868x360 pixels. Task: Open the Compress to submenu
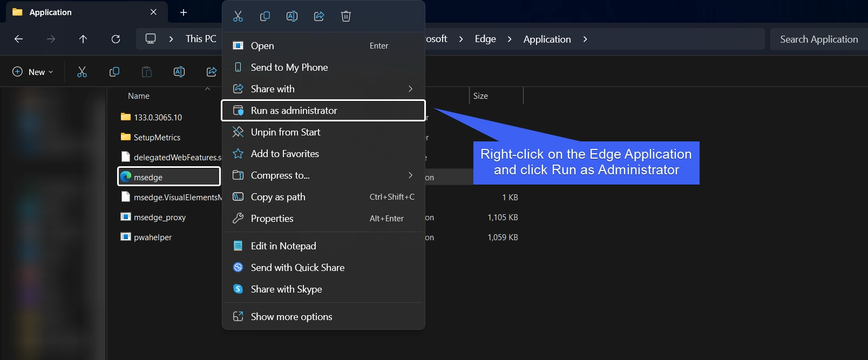coord(323,175)
